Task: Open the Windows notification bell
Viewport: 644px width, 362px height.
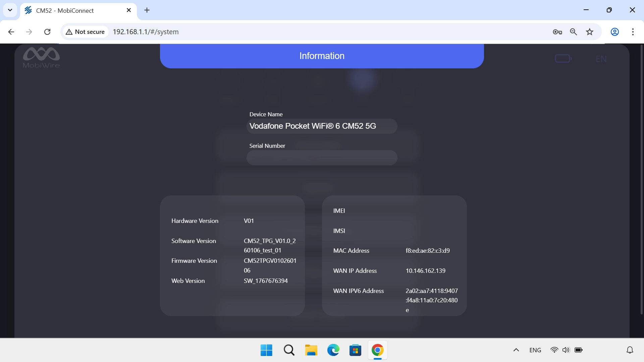Action: [630, 350]
